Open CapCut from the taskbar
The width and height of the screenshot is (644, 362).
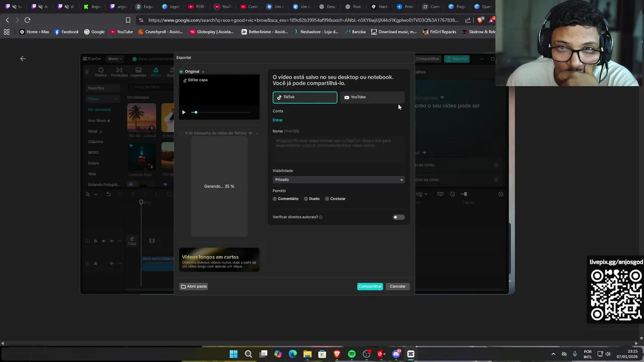411,354
